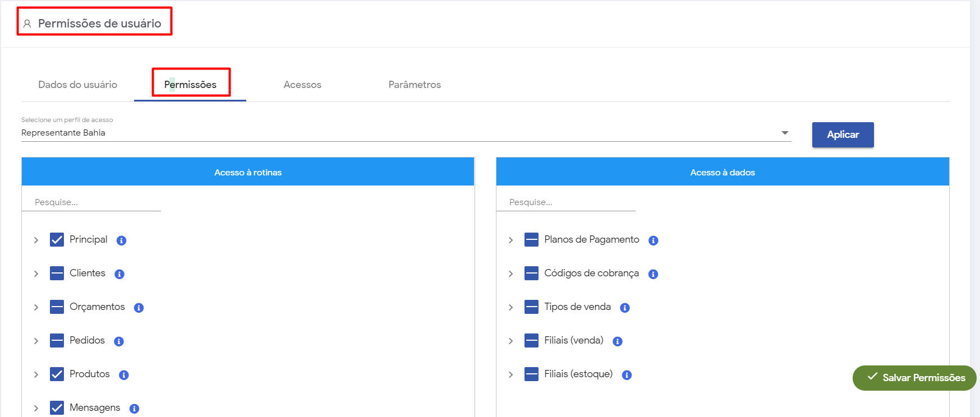Image resolution: width=980 pixels, height=417 pixels.
Task: Click info icon beside Clientes
Action: click(119, 274)
